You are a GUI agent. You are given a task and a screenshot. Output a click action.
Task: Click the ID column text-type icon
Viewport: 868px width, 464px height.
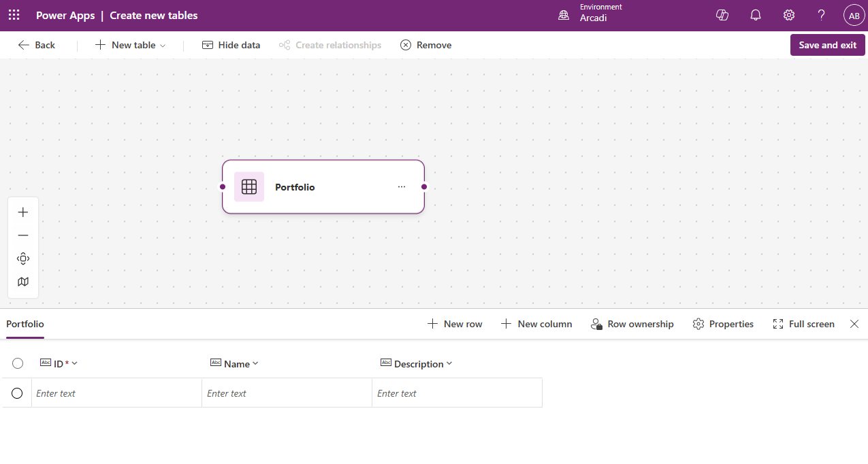point(46,363)
